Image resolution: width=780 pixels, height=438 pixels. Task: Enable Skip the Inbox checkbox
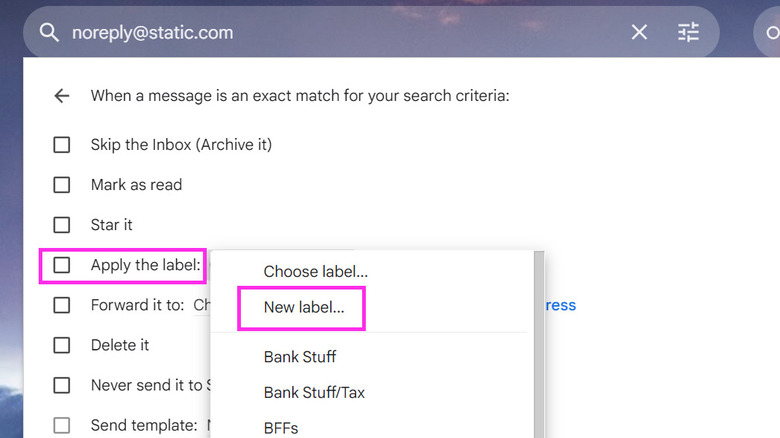coord(62,145)
